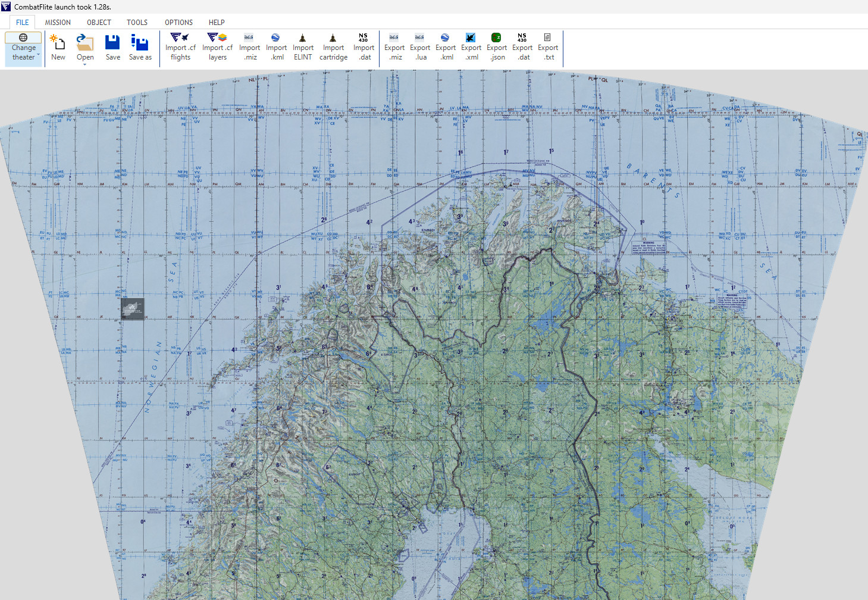The height and width of the screenshot is (600, 868).
Task: Expand the Open dropdown arrow
Action: tap(85, 64)
